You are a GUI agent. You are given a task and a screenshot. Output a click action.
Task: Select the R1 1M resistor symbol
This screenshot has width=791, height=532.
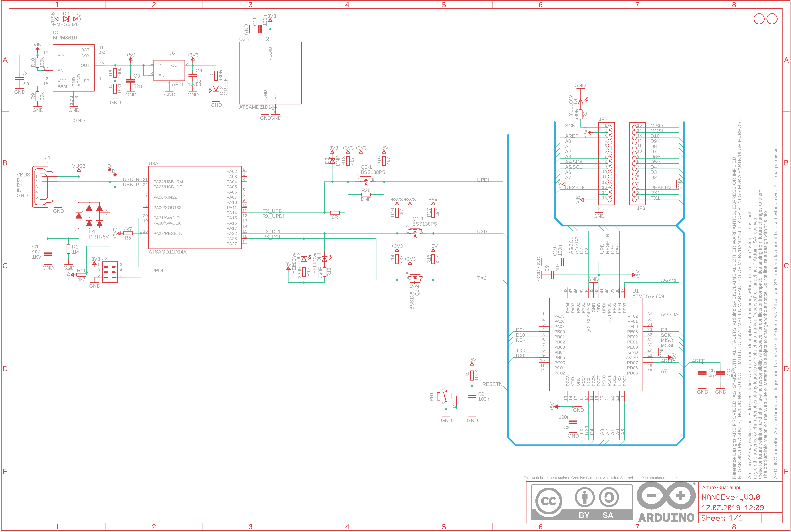(x=69, y=249)
